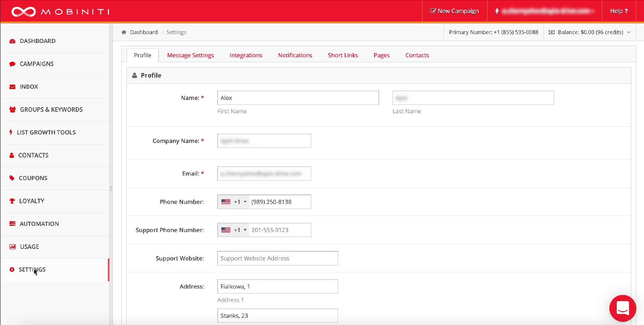Click the Support Phone Number input field
The image size is (644, 325).
point(280,230)
